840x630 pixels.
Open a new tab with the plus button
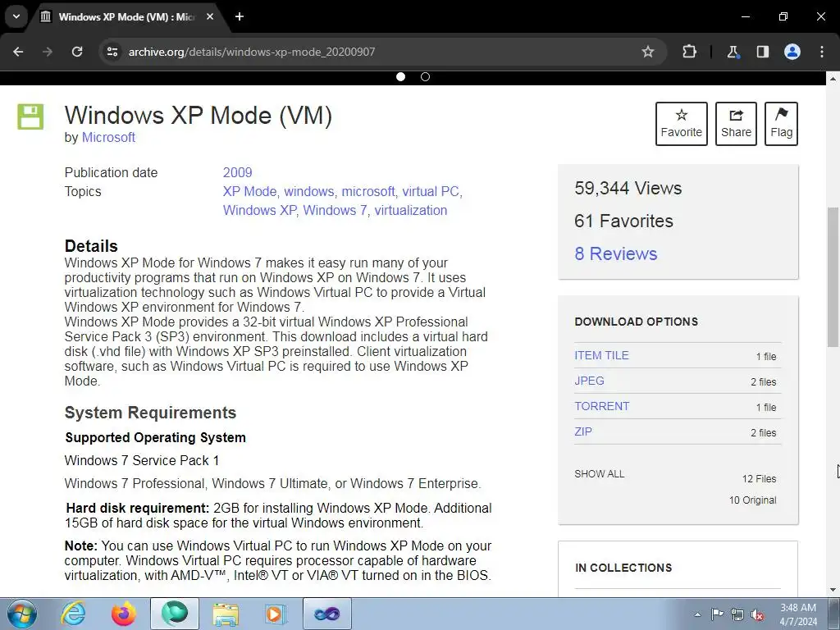(x=240, y=16)
